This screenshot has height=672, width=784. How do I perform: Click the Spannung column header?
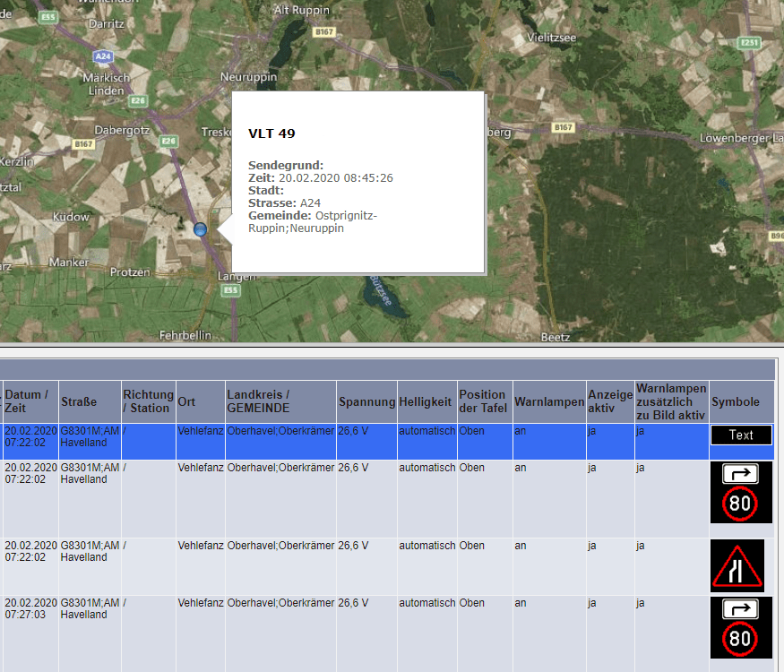(366, 401)
